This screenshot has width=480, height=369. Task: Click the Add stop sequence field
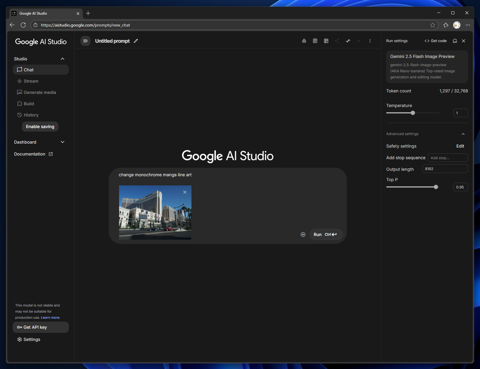click(448, 158)
